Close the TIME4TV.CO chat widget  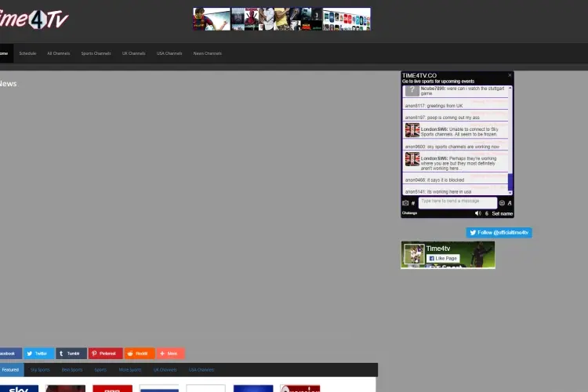[510, 75]
